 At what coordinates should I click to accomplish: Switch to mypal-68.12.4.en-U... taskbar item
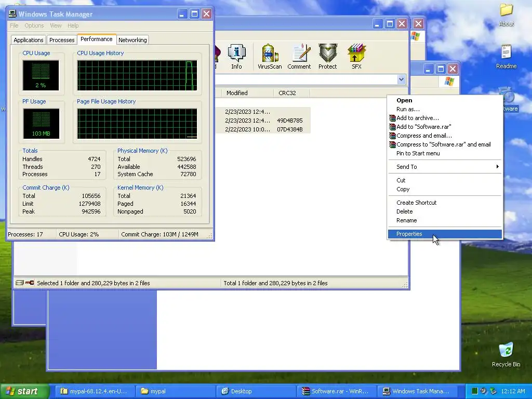pyautogui.click(x=95, y=391)
